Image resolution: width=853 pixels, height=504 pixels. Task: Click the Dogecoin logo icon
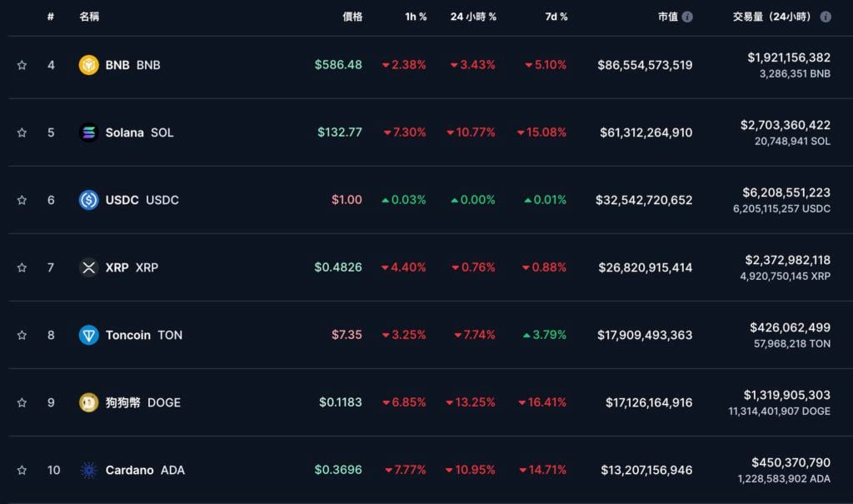click(88, 402)
